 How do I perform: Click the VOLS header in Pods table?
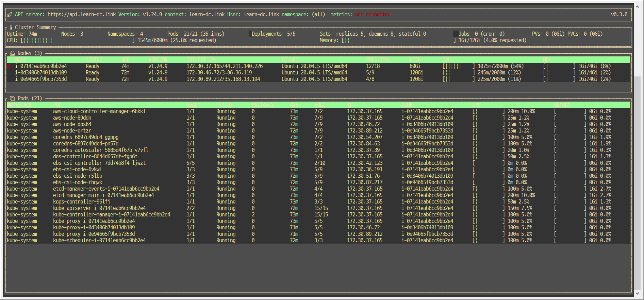pyautogui.click(x=320, y=105)
